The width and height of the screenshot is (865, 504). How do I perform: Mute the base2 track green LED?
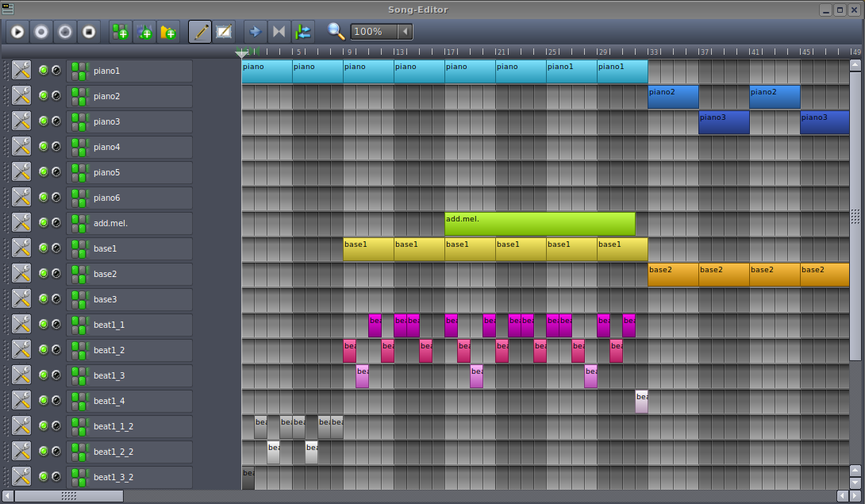click(44, 273)
